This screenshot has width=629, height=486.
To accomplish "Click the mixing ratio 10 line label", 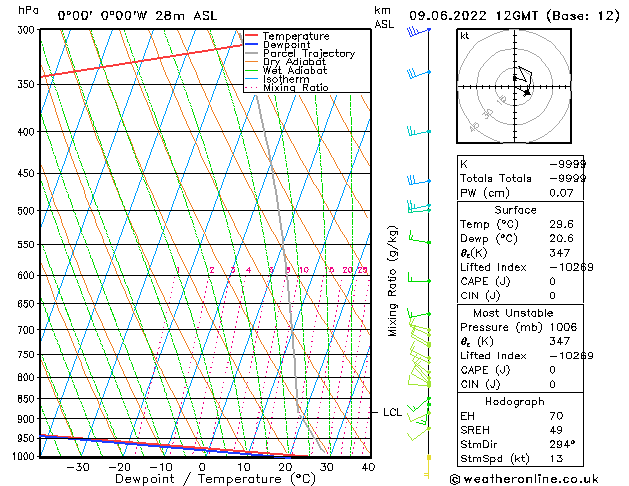I will coord(304,270).
